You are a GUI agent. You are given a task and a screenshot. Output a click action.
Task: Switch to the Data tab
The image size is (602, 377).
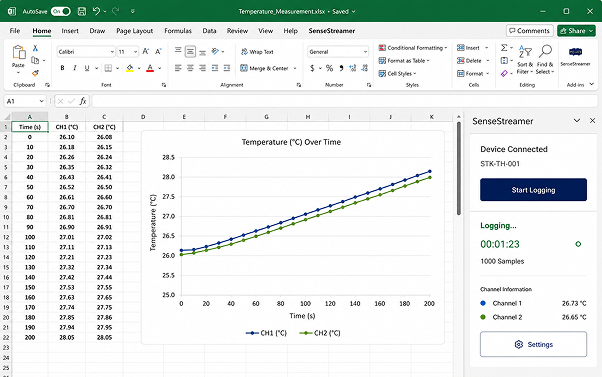click(x=209, y=31)
